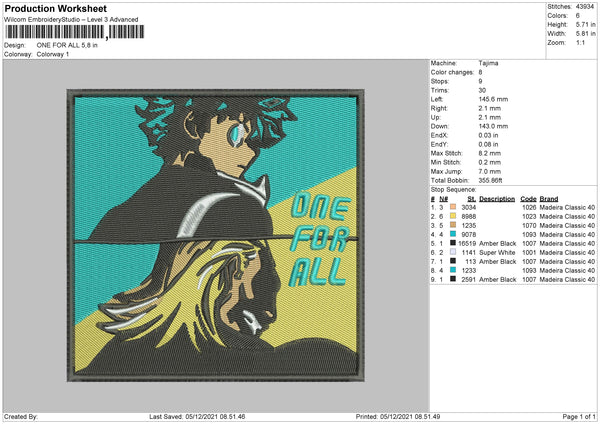Click design name "ONE FOR ALL 5,8 in"
600x424 pixels.
pyautogui.click(x=67, y=45)
